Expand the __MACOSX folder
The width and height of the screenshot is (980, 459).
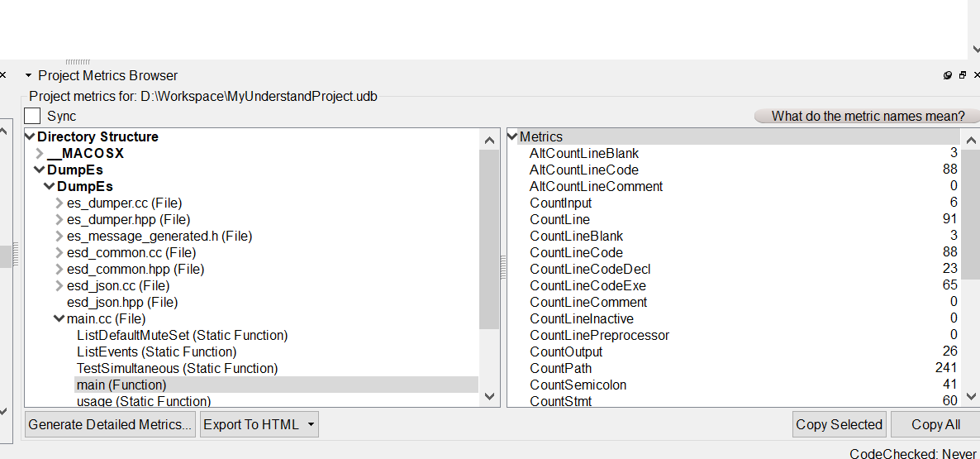[x=40, y=153]
